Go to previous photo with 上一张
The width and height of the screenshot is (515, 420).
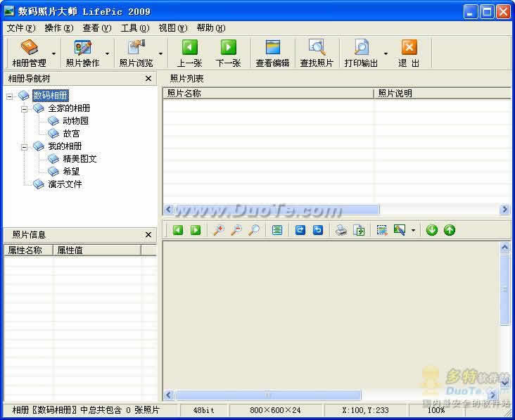pos(189,48)
